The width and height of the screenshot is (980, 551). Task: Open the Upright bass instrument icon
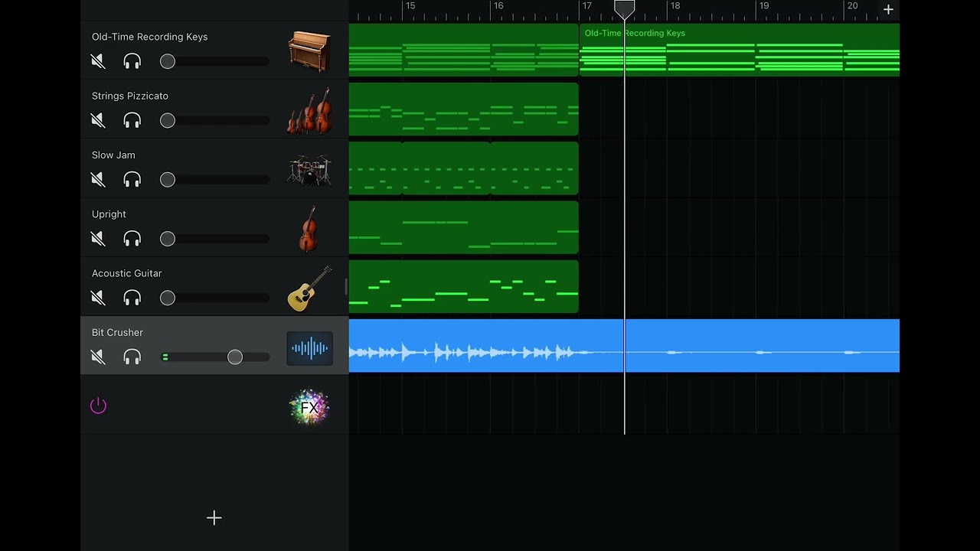309,229
